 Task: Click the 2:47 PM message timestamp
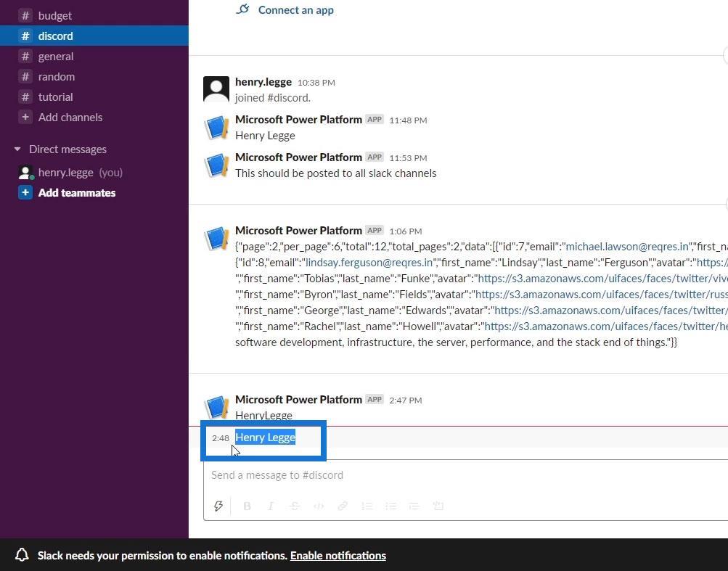pos(405,400)
